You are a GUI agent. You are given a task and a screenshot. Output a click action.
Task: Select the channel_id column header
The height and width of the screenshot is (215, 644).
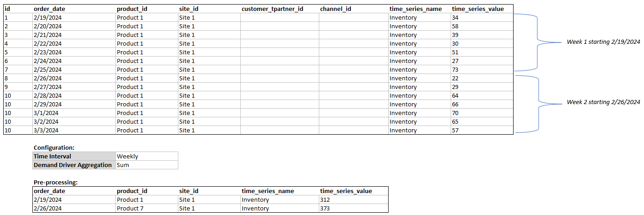coord(336,9)
